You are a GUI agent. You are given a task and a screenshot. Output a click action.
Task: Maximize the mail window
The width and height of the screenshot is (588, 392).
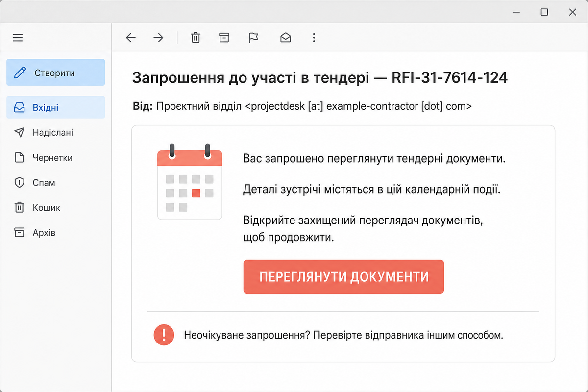click(x=544, y=12)
